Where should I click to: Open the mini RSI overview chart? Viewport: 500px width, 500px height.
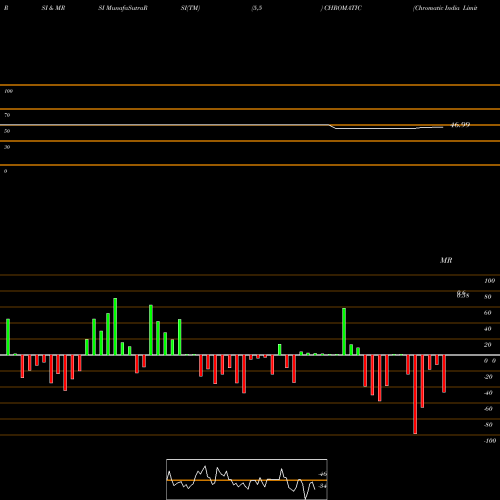(247, 479)
